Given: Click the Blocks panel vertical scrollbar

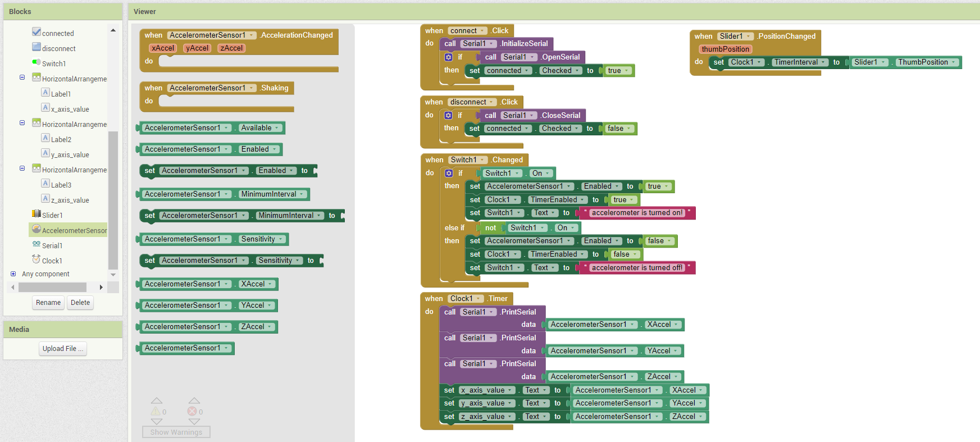Looking at the screenshot, I should point(113,199).
